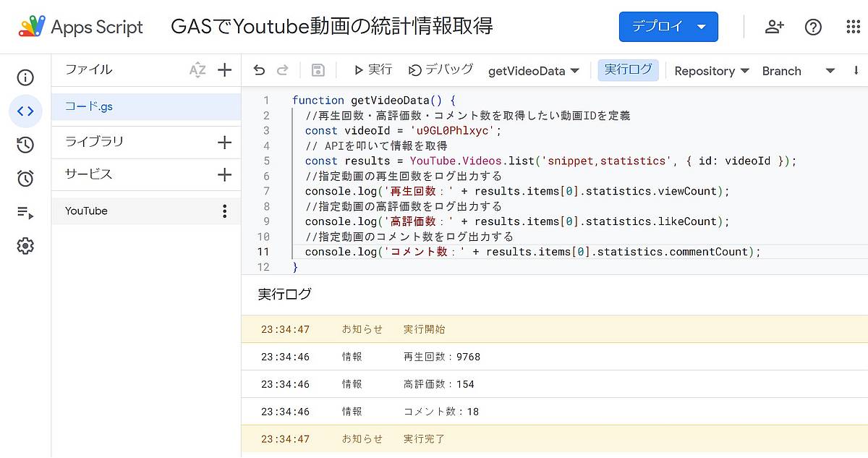Image resolution: width=868 pixels, height=458 pixels.
Task: Click the save project disk icon
Action: (x=318, y=70)
